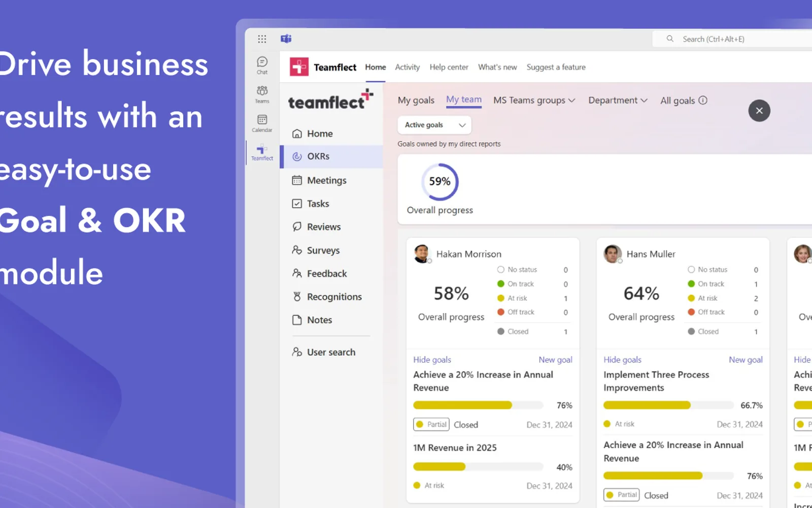Viewport: 812px width, 508px height.
Task: Click the Microsoft Teams logo icon
Action: 286,39
